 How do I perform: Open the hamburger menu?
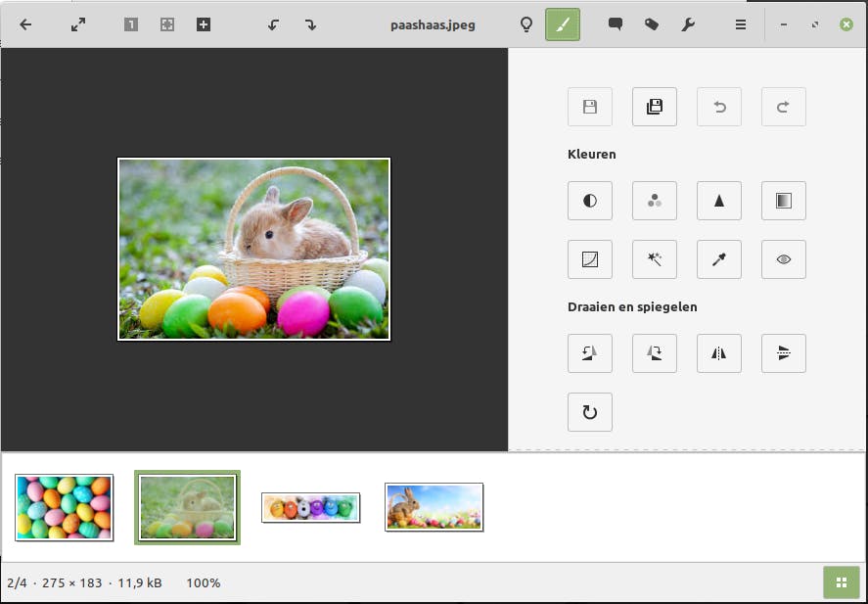741,24
